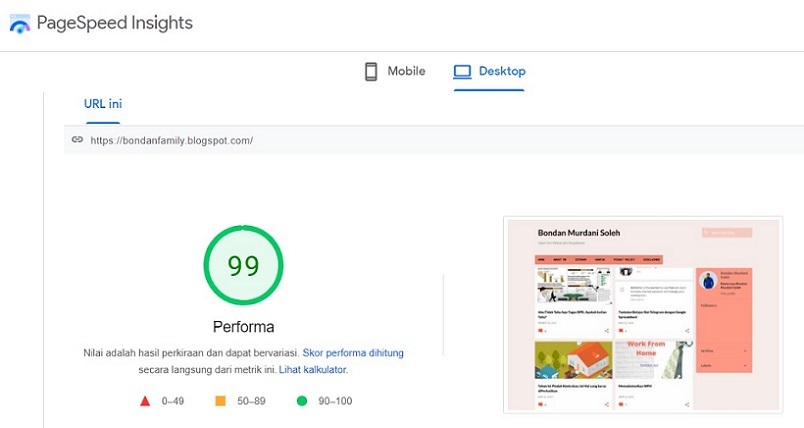Click Bondan Murdani Soleh heading in preview
The height and width of the screenshot is (428, 804).
(579, 233)
